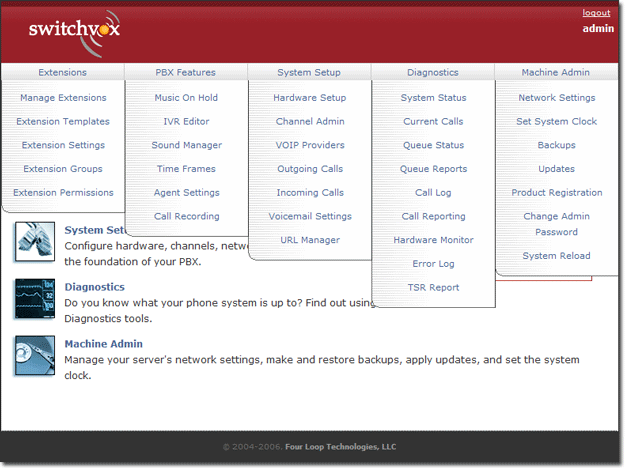Select Channel Admin
Viewport: 625px width, 468px height.
point(310,121)
